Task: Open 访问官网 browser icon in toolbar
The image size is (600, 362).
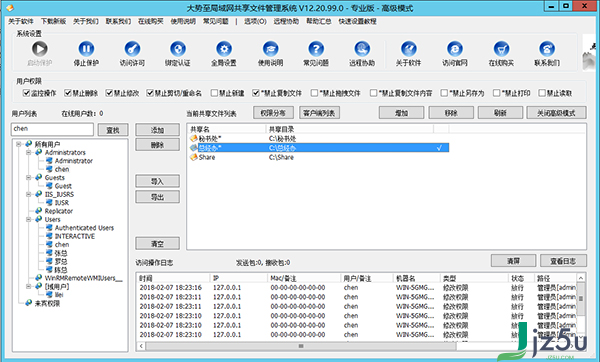Action: click(x=455, y=49)
